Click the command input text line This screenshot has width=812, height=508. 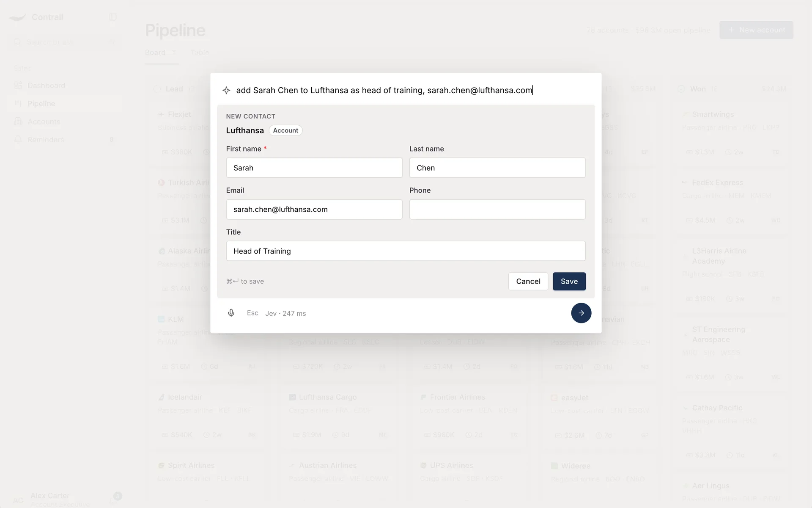pyautogui.click(x=384, y=90)
